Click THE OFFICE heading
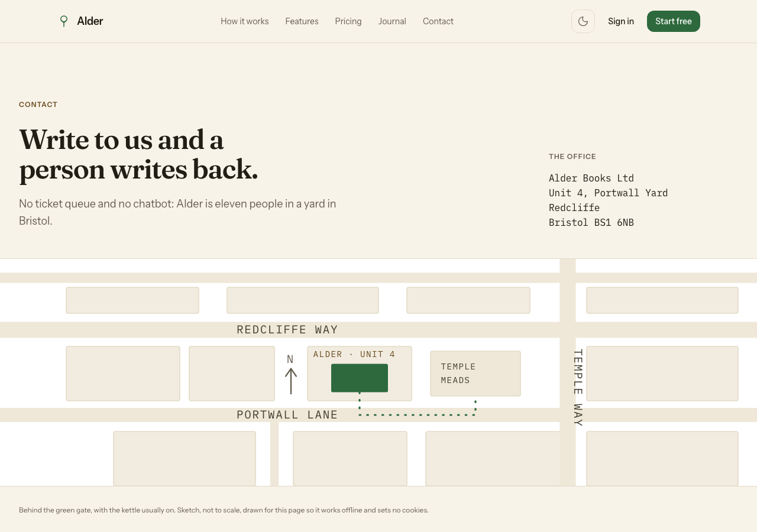This screenshot has height=532, width=757. click(572, 157)
